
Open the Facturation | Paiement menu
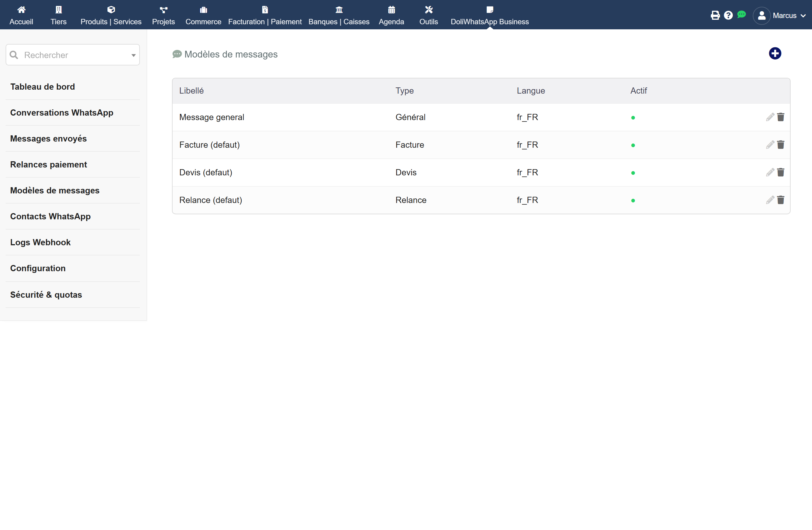click(x=265, y=16)
